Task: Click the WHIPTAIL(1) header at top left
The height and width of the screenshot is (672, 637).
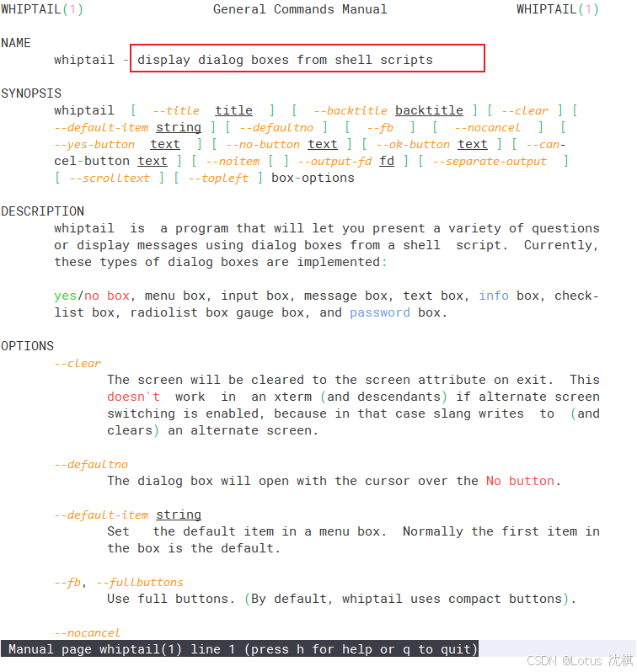Action: point(42,9)
